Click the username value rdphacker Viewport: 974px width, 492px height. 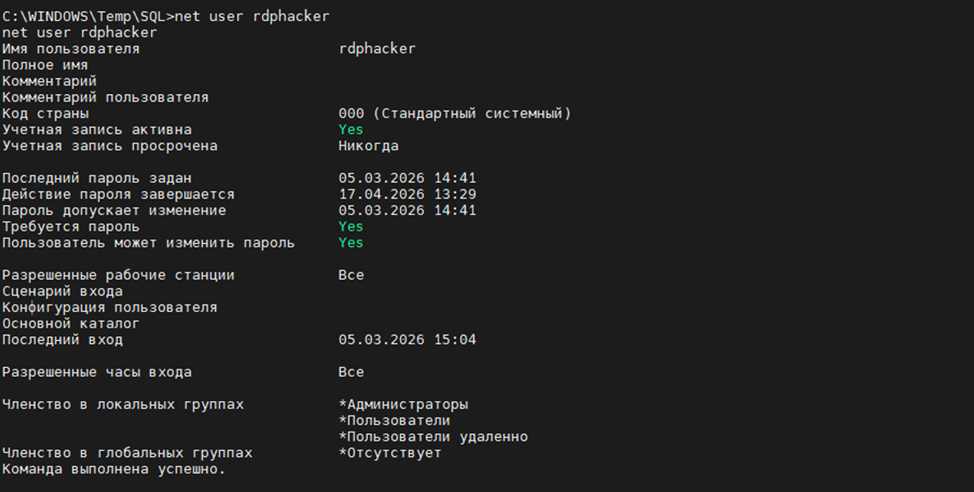pyautogui.click(x=377, y=48)
